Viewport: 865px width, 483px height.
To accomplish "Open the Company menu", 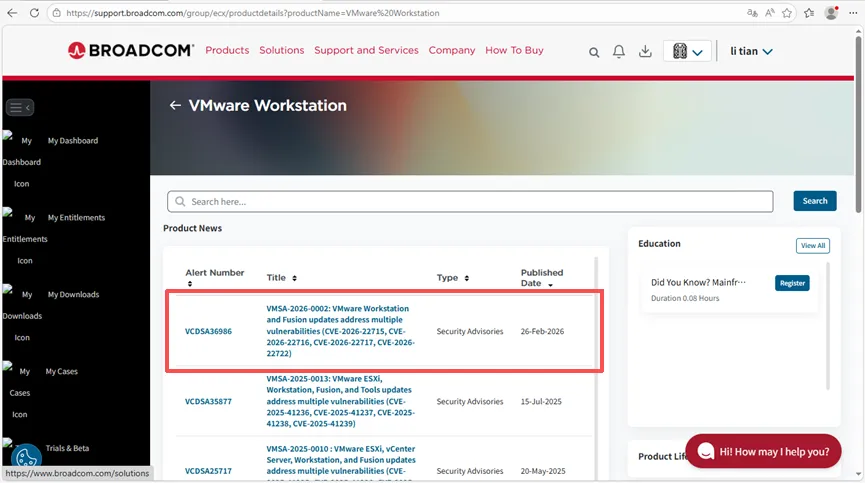I will coord(452,50).
